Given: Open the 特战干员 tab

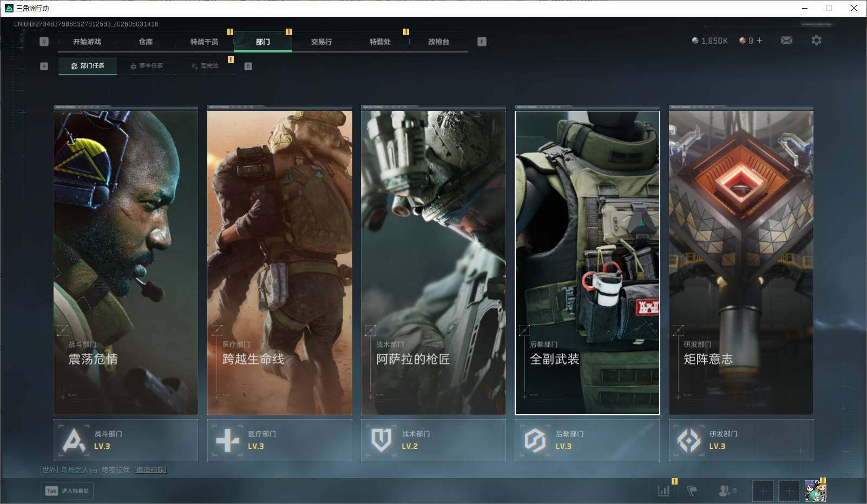Looking at the screenshot, I should (204, 42).
